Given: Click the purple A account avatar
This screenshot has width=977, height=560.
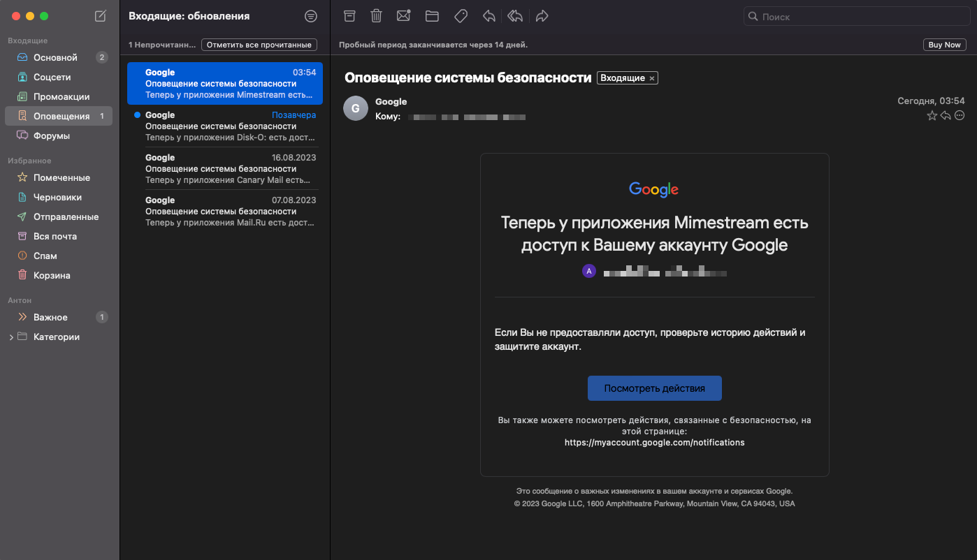Looking at the screenshot, I should pos(589,271).
